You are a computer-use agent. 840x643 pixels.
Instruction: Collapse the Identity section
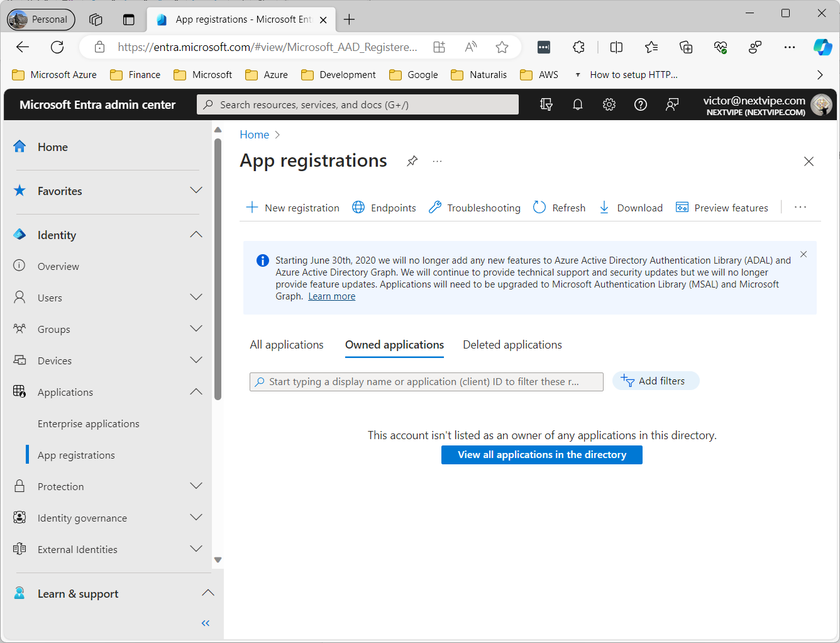[196, 235]
